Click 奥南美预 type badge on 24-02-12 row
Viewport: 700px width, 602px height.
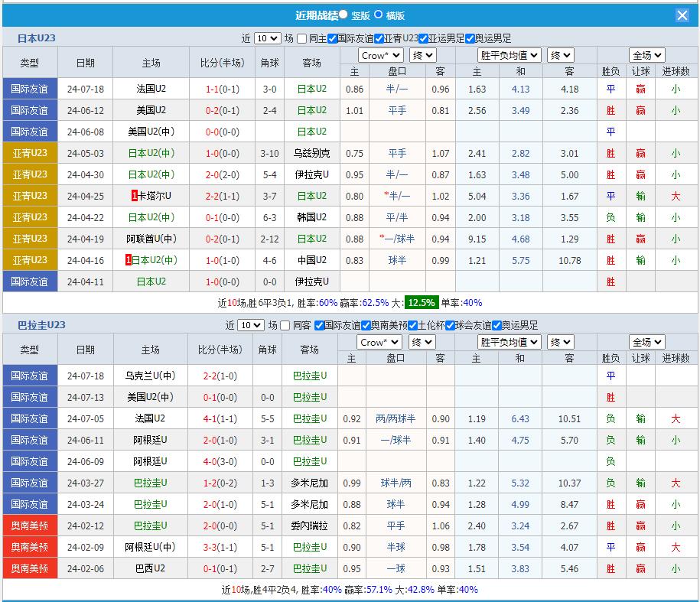pos(30,526)
